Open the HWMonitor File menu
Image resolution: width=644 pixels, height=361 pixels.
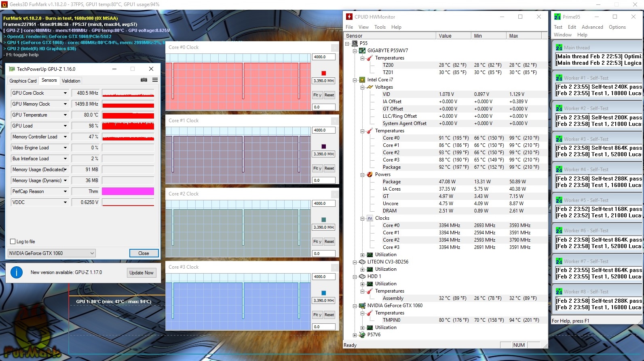(x=349, y=27)
